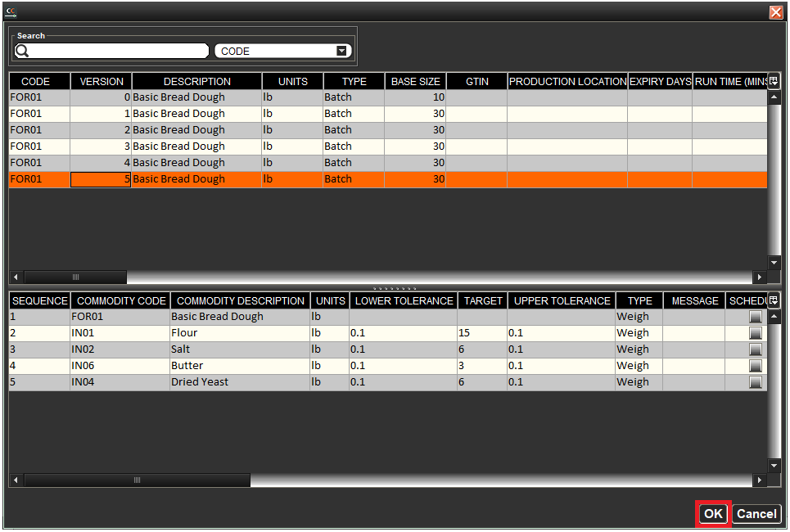Sort formulas by the VERSION column header

coord(100,81)
